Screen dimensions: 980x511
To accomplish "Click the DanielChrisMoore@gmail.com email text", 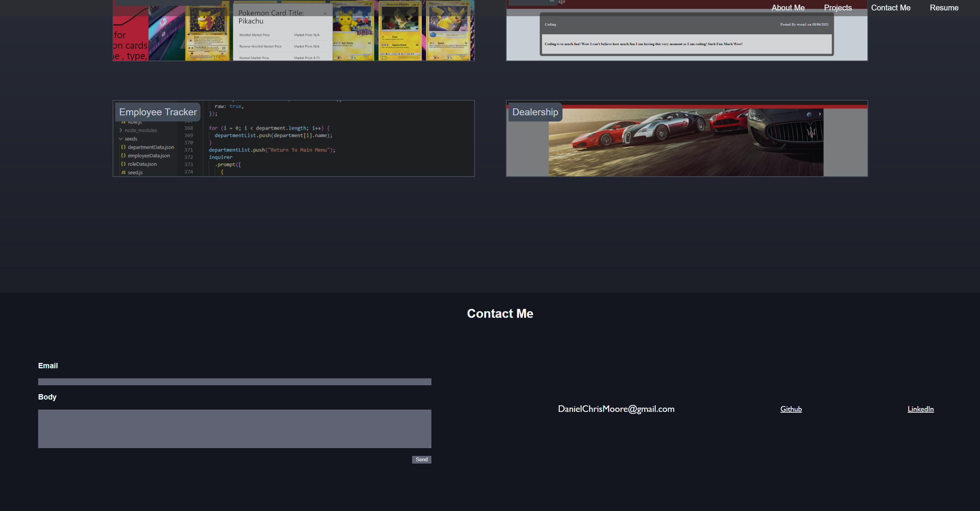I will coord(616,409).
